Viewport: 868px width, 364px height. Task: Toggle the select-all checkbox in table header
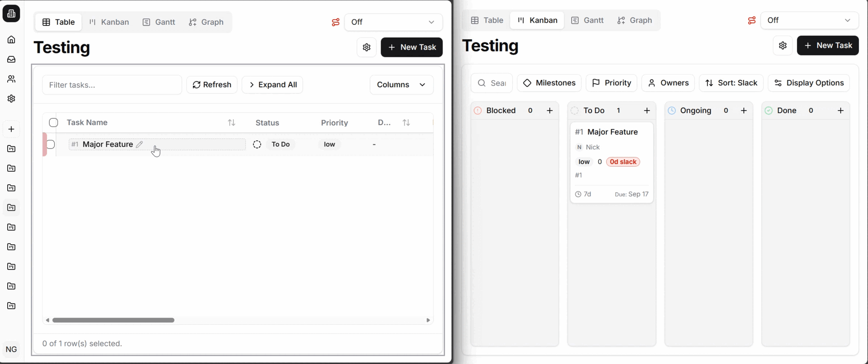54,123
